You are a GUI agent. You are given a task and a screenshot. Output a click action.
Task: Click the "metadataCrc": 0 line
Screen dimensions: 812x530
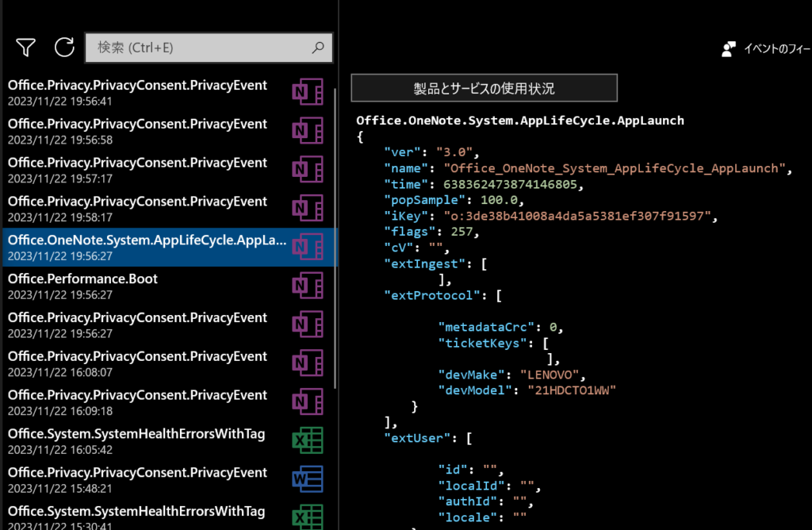click(500, 327)
